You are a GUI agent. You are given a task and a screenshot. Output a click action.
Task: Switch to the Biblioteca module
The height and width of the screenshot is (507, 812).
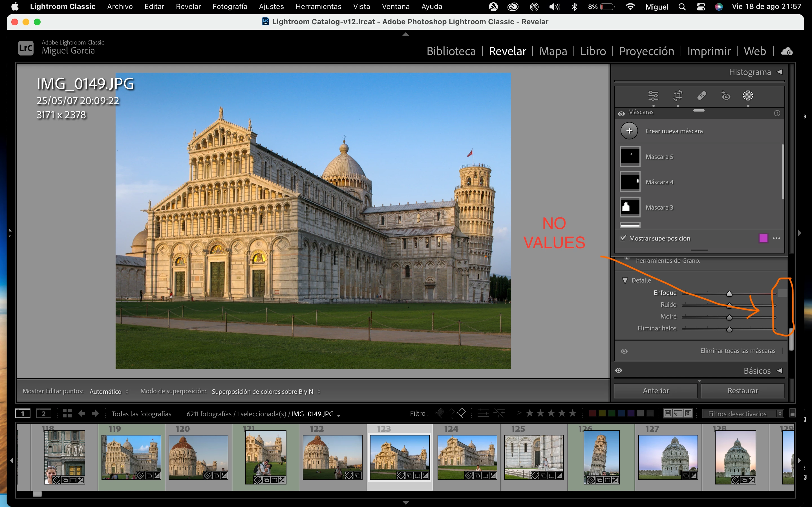click(x=451, y=51)
